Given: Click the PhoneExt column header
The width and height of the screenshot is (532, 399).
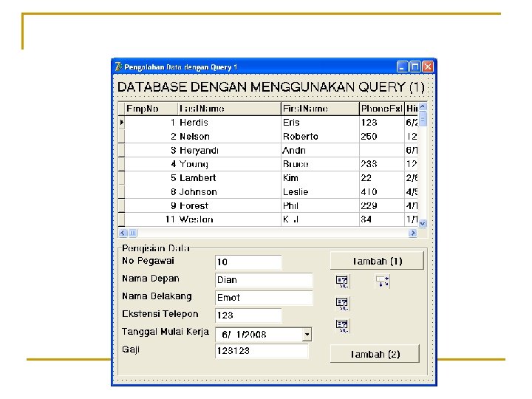Looking at the screenshot, I should [382, 109].
